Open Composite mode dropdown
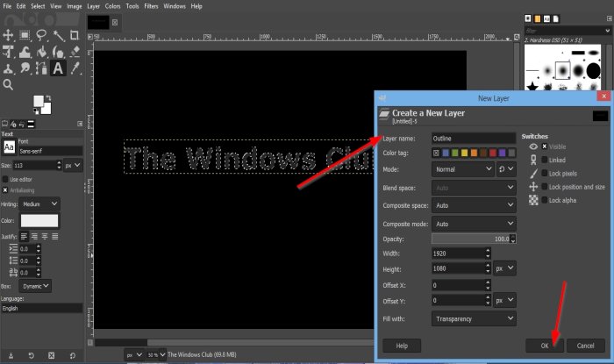Screen dimensions: 614x364 (x=474, y=224)
